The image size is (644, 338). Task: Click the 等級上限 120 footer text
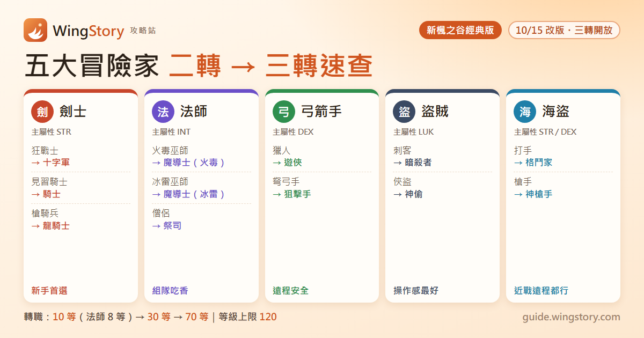tap(248, 317)
